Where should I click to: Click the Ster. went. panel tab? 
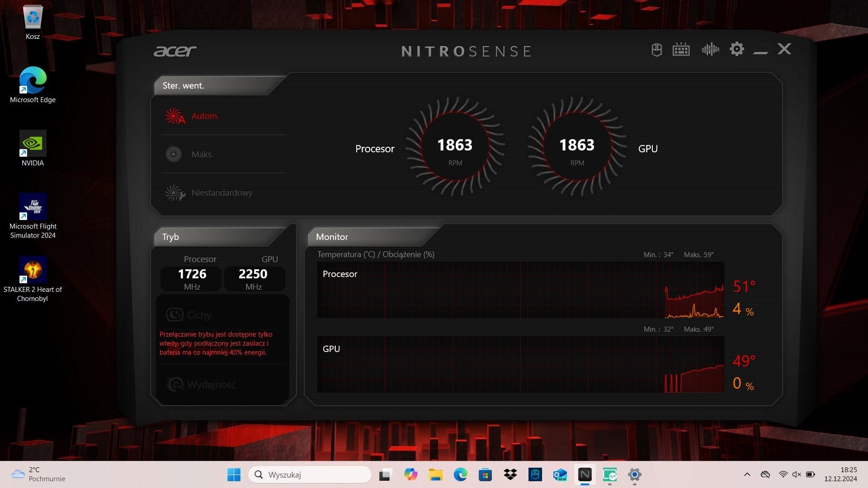(184, 86)
